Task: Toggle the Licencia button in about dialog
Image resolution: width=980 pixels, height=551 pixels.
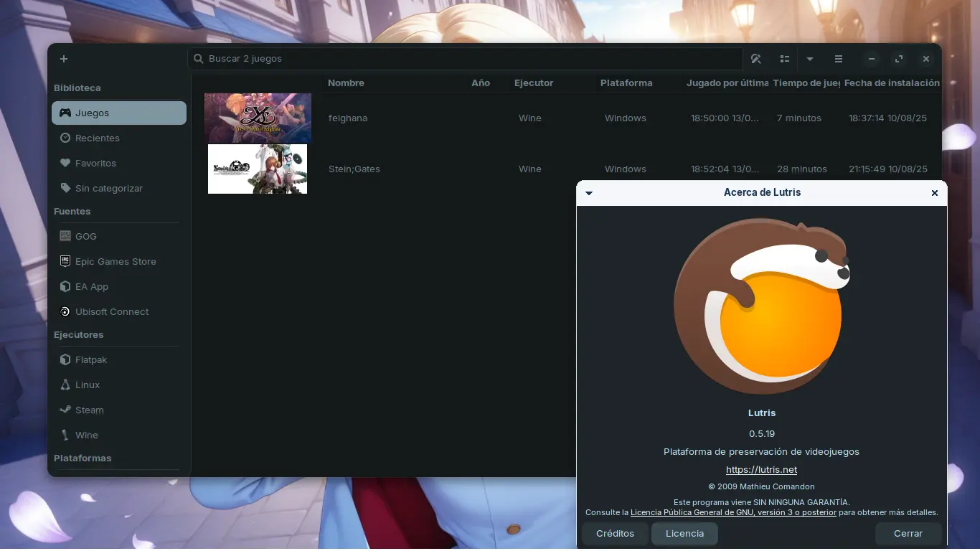Action: tap(684, 534)
